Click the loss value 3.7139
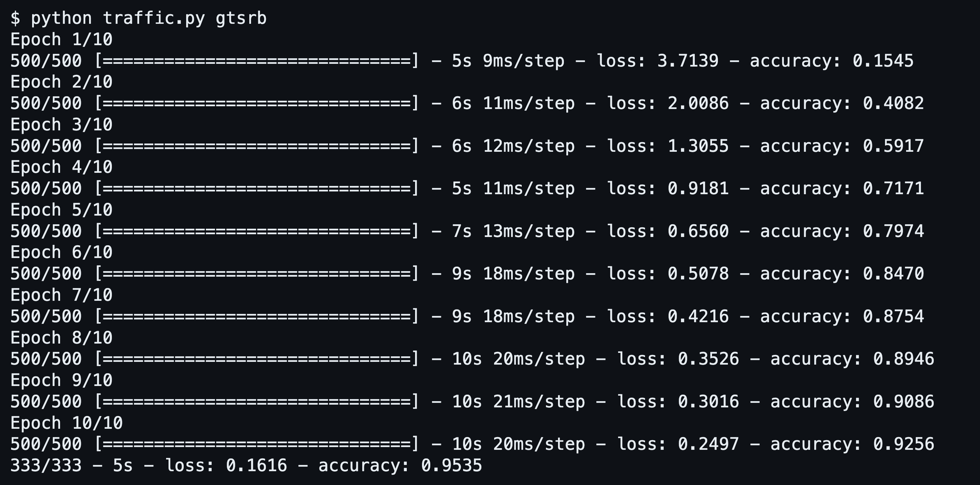Image resolution: width=980 pixels, height=485 pixels. point(688,61)
